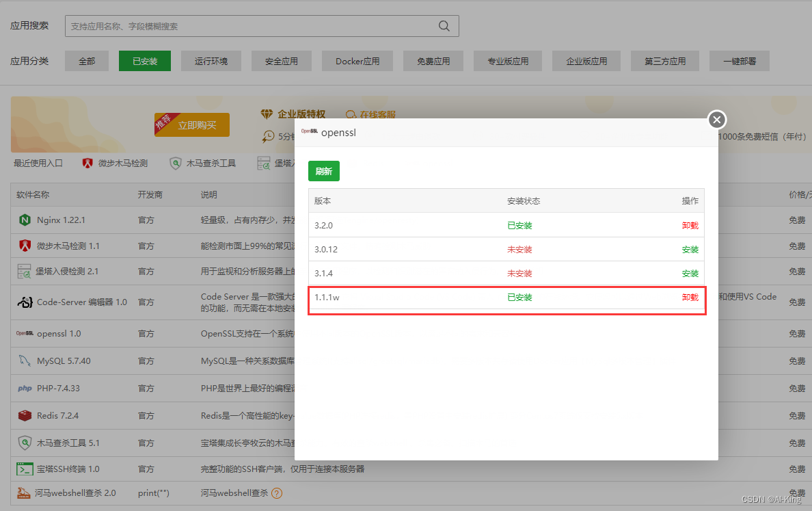Viewport: 812px width, 511px height.
Task: Click the 木马查杀工具 5.1 row icon
Action: coord(25,443)
